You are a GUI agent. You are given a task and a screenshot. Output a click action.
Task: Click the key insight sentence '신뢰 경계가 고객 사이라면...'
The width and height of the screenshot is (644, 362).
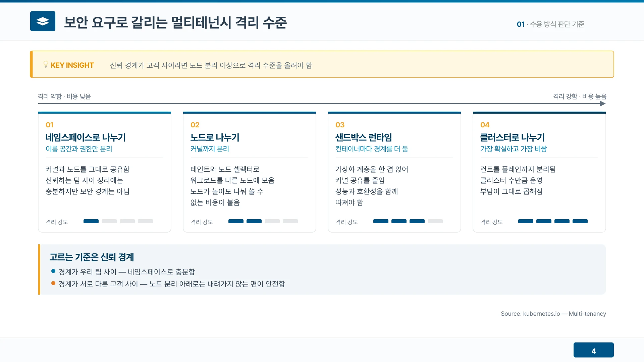211,65
